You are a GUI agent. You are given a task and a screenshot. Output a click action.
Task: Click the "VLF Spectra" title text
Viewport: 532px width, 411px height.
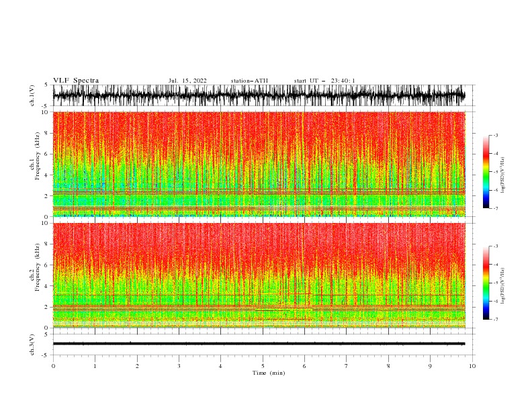click(x=76, y=81)
